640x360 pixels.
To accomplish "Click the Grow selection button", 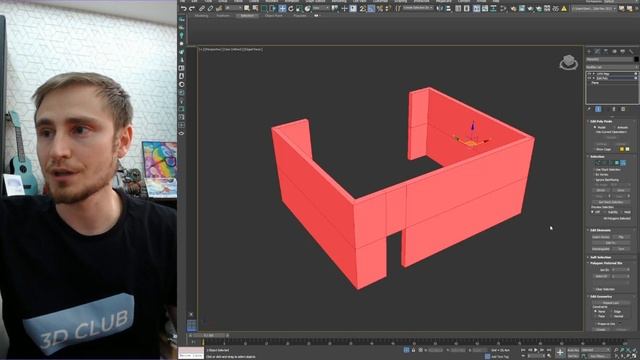I will tap(621, 190).
